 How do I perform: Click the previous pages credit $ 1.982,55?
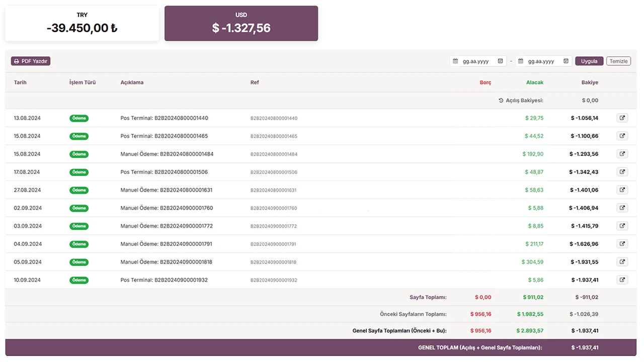coord(530,314)
